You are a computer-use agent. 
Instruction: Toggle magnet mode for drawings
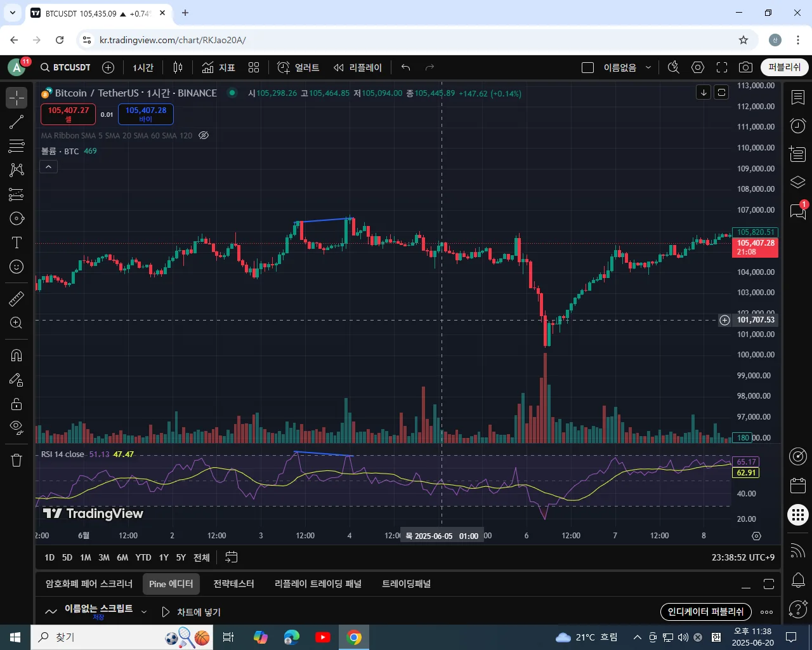click(16, 355)
